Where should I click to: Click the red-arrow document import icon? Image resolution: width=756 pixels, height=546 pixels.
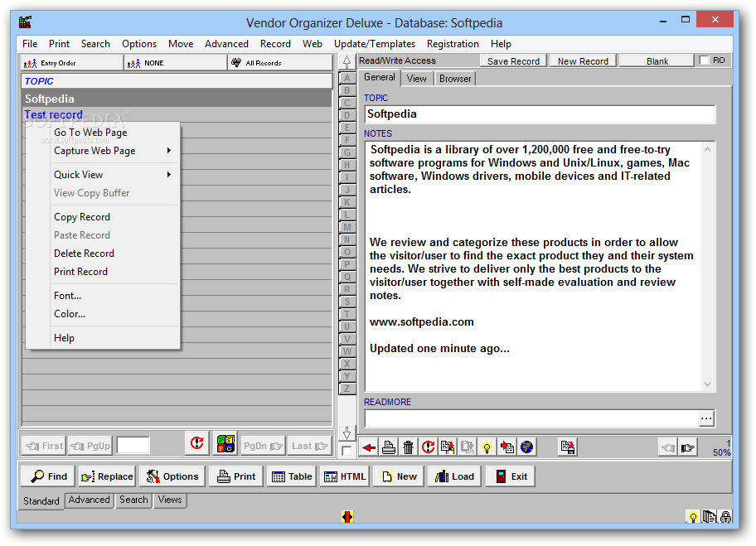(x=506, y=447)
